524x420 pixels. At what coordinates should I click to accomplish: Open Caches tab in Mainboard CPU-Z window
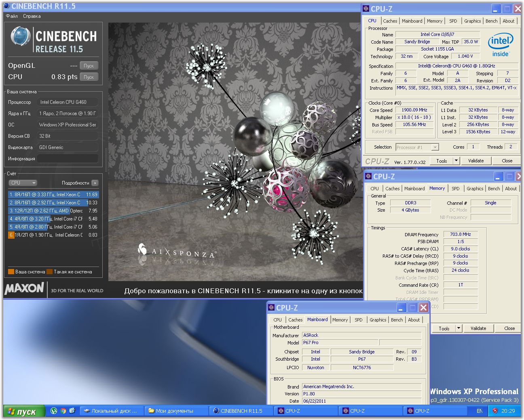295,320
